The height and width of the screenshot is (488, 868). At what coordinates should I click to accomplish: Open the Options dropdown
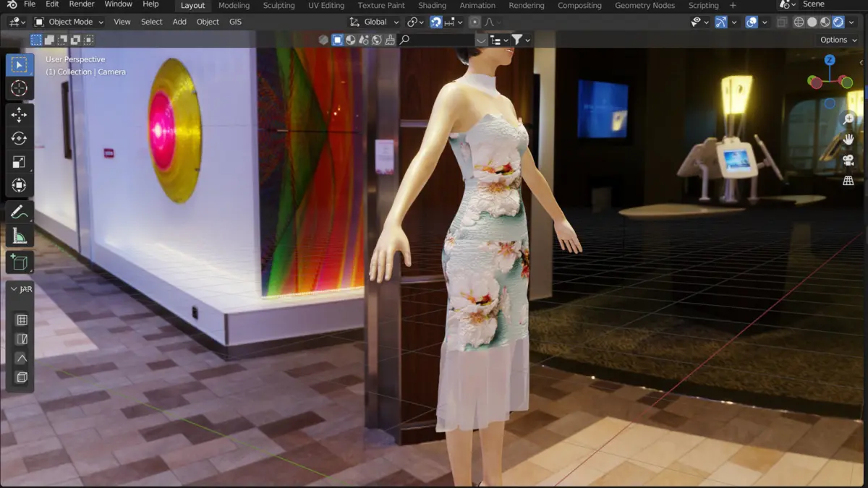838,40
